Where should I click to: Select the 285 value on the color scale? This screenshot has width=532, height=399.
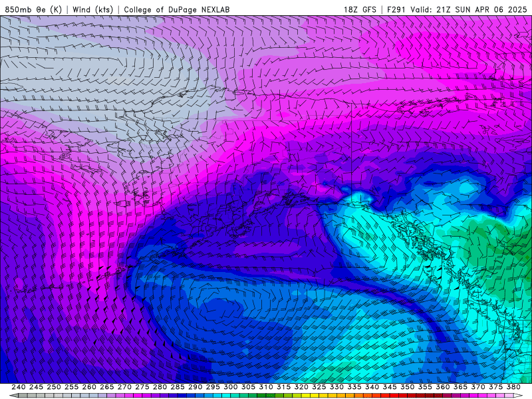(178, 387)
